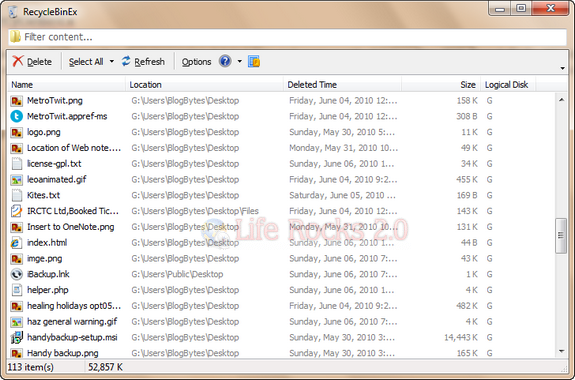The image size is (575, 380).
Task: Select the MetroTwit.appref-ms file name
Action: (x=67, y=116)
